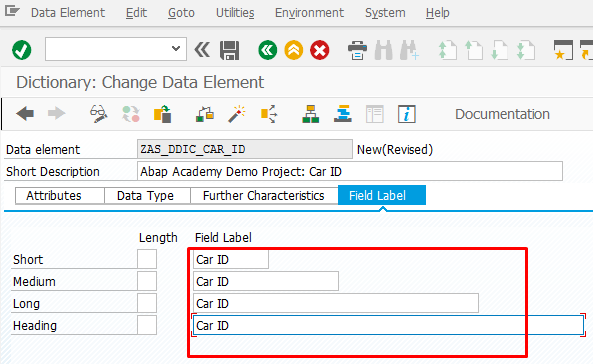Go to Previous Page icon

473,50
